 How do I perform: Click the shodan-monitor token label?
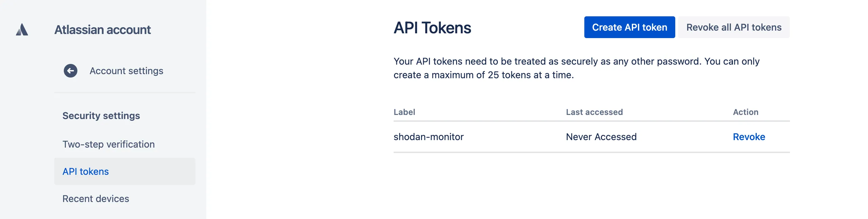pos(429,137)
